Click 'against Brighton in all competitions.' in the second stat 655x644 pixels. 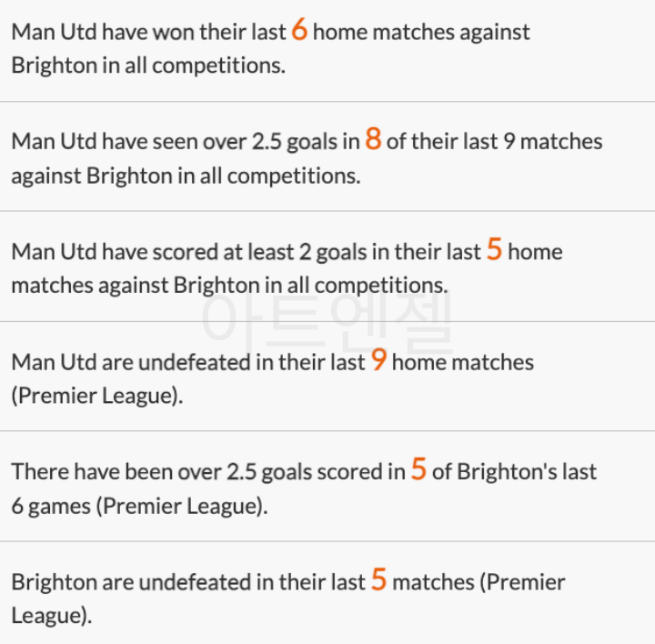click(186, 176)
